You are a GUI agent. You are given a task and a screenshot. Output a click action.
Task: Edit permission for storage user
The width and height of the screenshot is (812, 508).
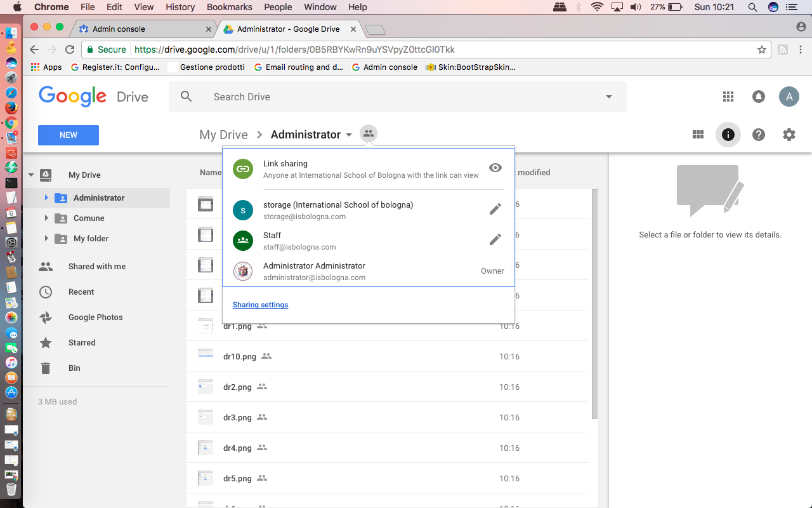495,209
